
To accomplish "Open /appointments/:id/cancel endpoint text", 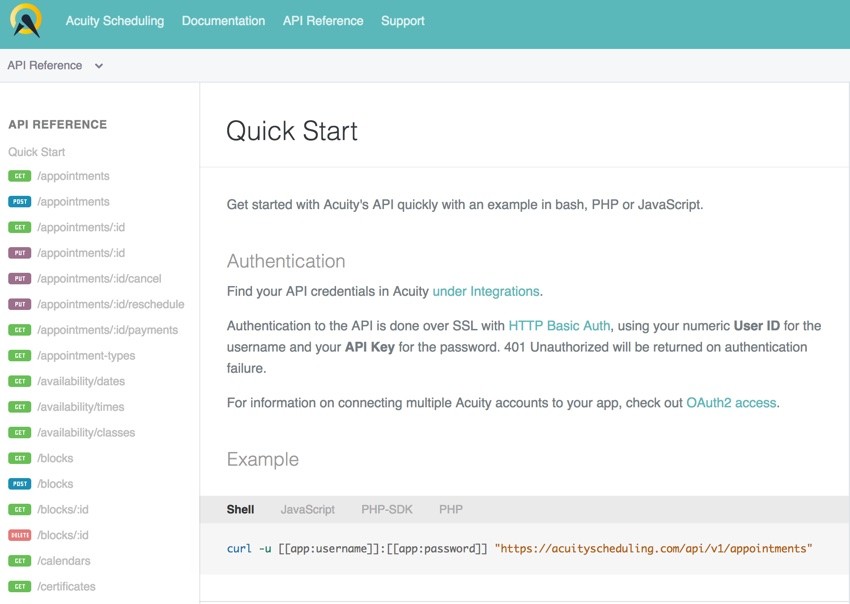I will [99, 278].
